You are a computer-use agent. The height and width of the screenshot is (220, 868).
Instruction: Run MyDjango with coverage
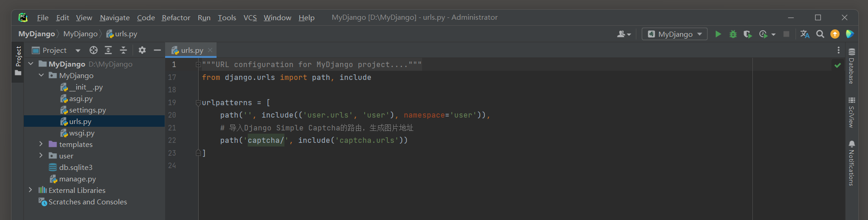[x=748, y=34]
